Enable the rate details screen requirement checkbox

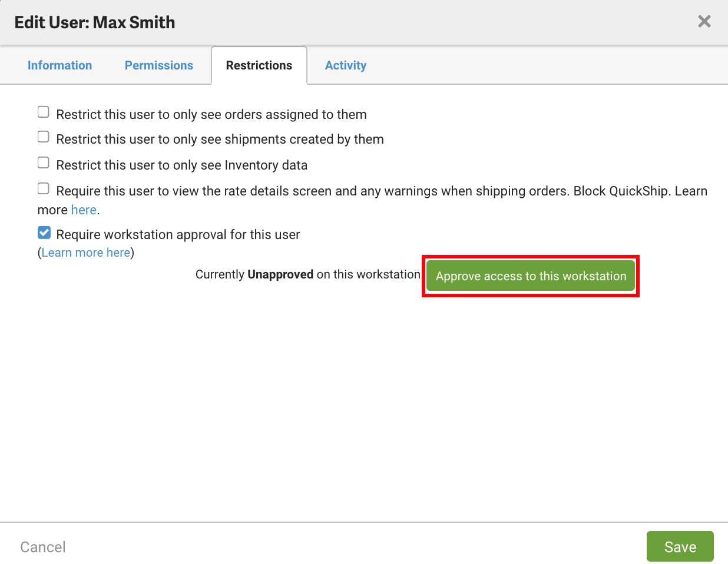44,189
